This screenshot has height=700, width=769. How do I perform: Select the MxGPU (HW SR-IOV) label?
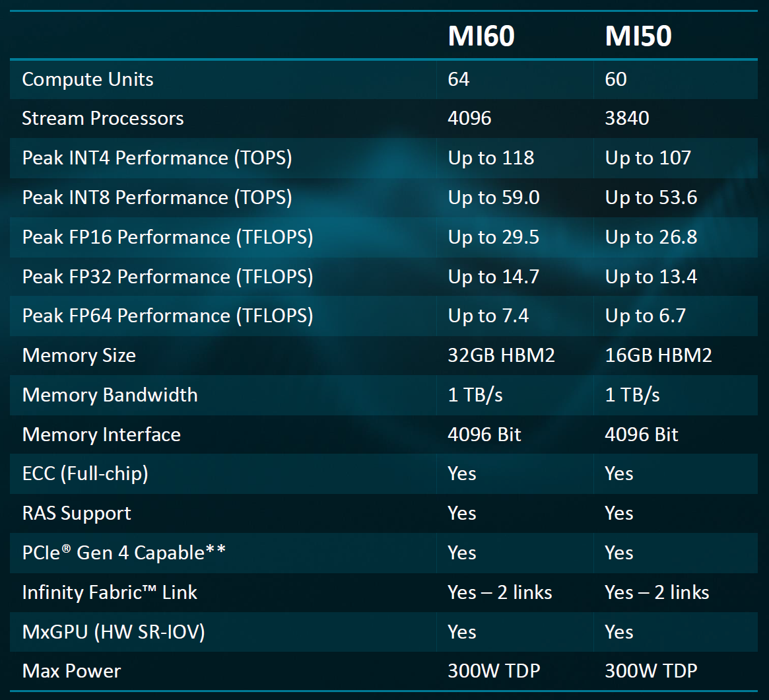114,632
